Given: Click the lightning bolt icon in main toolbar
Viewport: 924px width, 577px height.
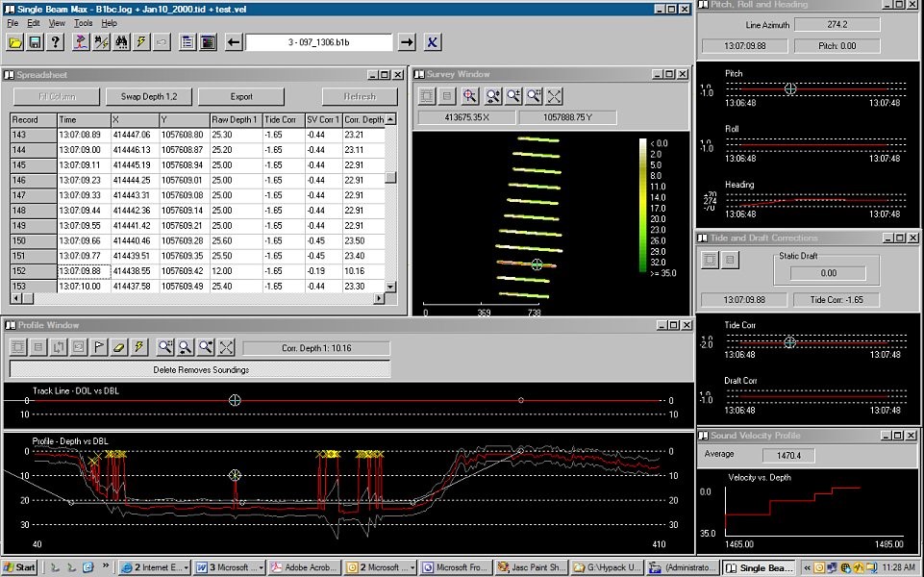Looking at the screenshot, I should 141,42.
